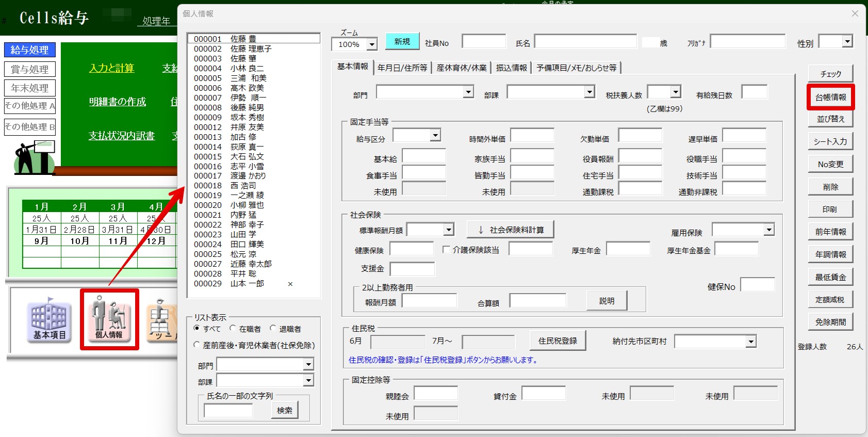868x437 pixels.
Task: Open the ズーム 100% dropdown
Action: tap(372, 44)
